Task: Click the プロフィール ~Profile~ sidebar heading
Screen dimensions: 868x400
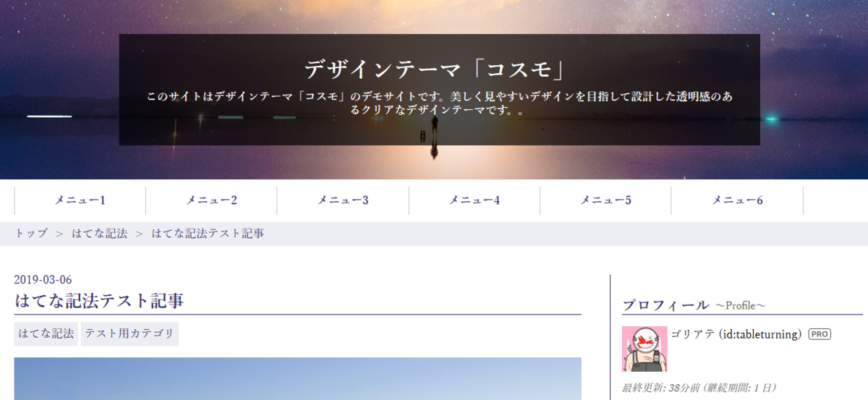Action: click(694, 305)
